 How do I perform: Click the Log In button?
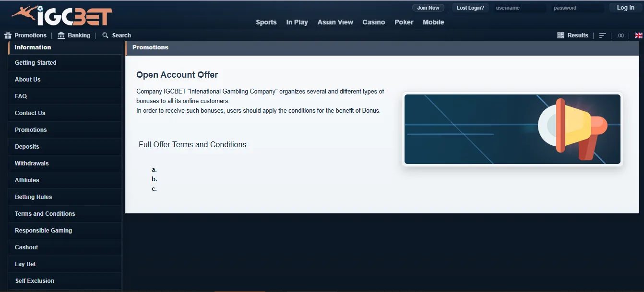(625, 8)
